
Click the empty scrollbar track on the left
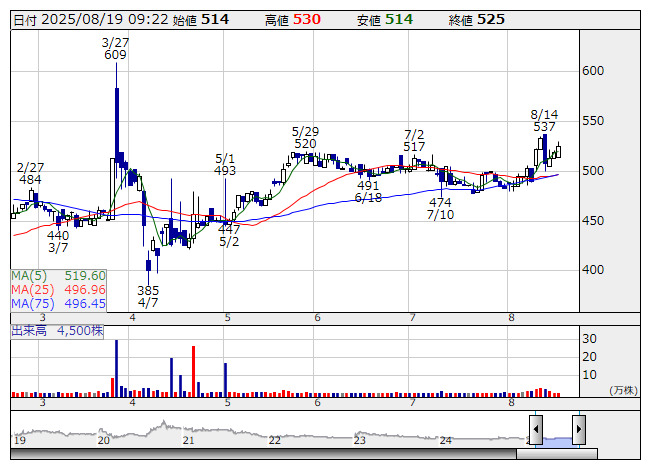(x=263, y=453)
